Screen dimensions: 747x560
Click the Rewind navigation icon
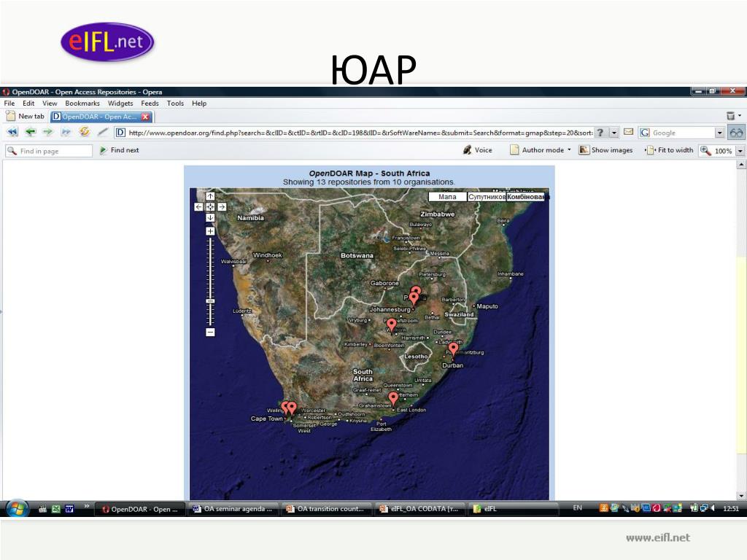click(x=12, y=132)
